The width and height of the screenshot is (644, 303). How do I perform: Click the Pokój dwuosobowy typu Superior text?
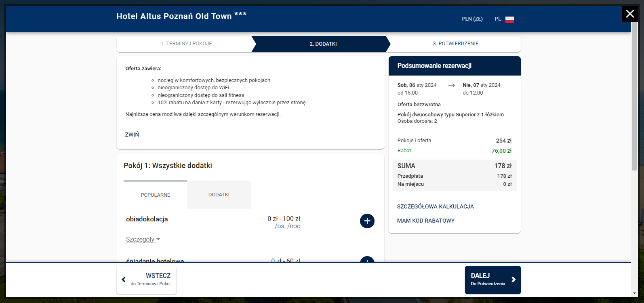click(x=450, y=115)
